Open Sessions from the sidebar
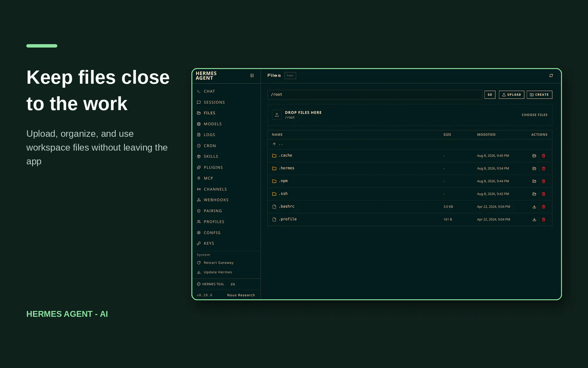Image resolution: width=588 pixels, height=368 pixels. (x=226, y=102)
